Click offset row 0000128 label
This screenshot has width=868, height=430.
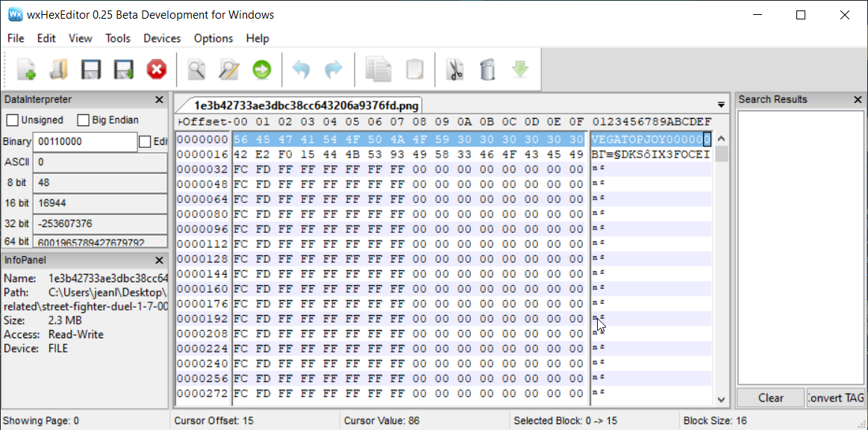pos(202,258)
